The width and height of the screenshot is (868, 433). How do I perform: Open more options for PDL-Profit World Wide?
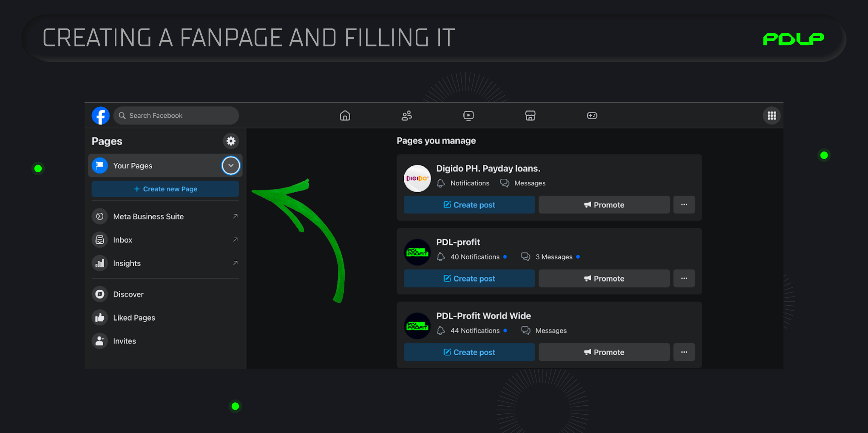[x=684, y=352]
